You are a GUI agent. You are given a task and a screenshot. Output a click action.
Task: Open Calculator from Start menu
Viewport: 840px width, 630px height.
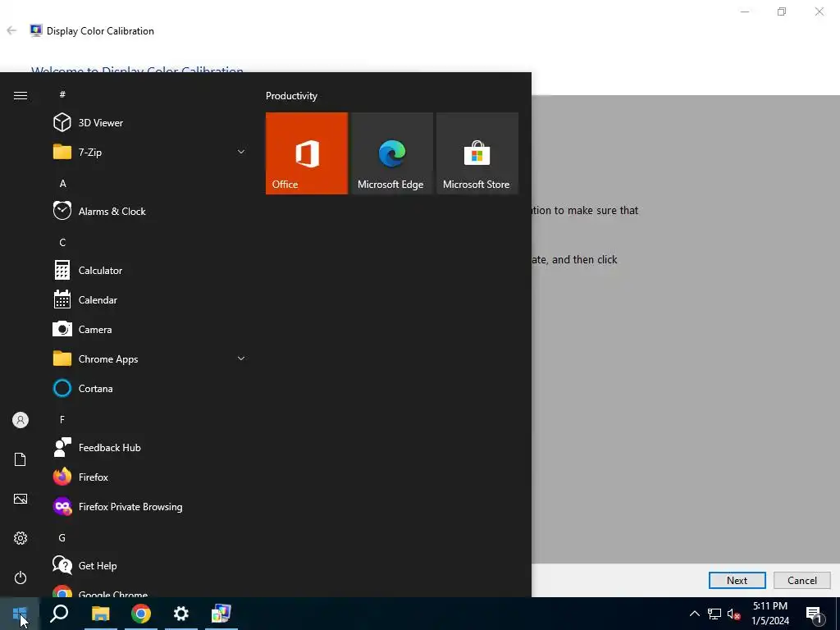150,271
